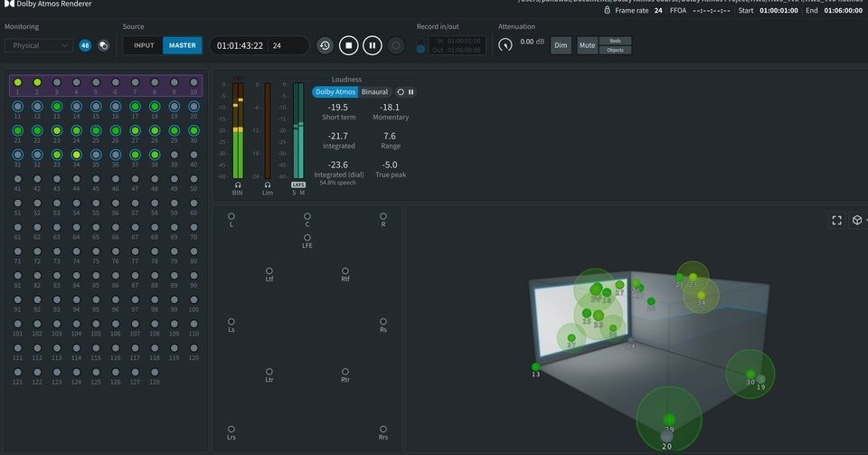Switch source to INPUT
Image resolution: width=868 pixels, height=455 pixels.
coord(144,45)
